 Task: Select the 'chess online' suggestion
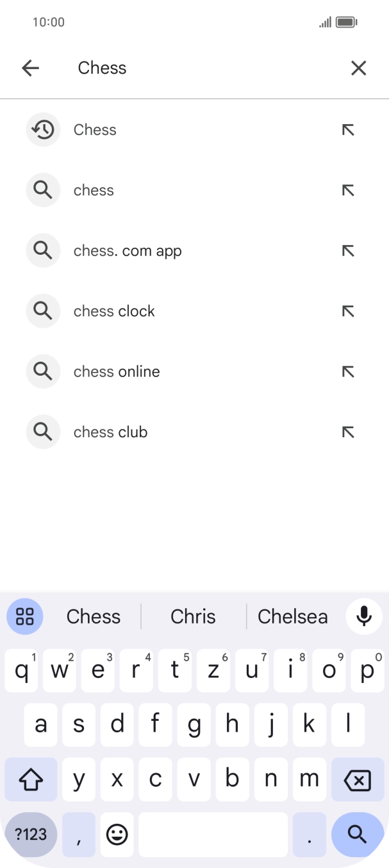[117, 372]
